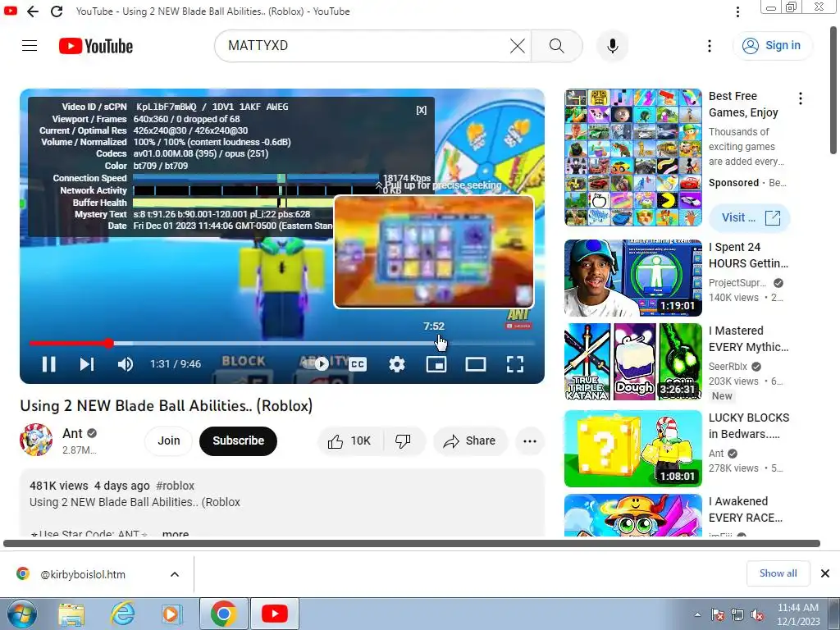
Task: Open tray volume speaker icon
Action: click(x=757, y=615)
